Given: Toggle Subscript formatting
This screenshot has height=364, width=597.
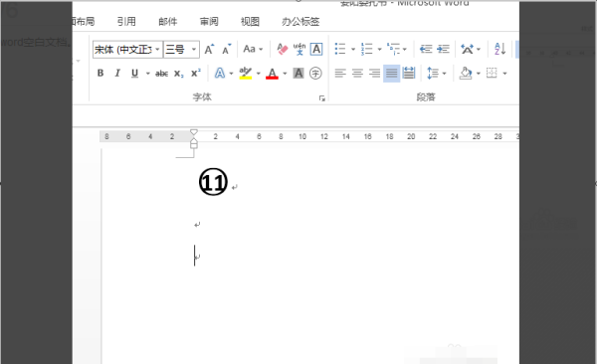Looking at the screenshot, I should [x=179, y=74].
